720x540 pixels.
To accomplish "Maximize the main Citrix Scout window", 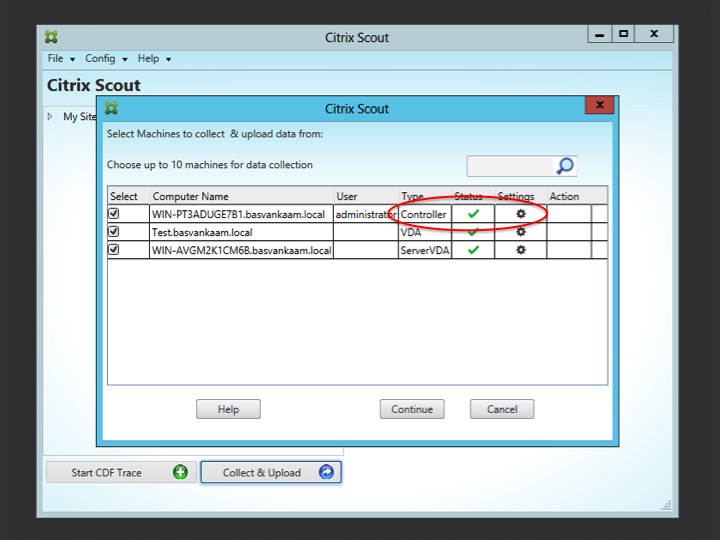I will click(x=623, y=34).
